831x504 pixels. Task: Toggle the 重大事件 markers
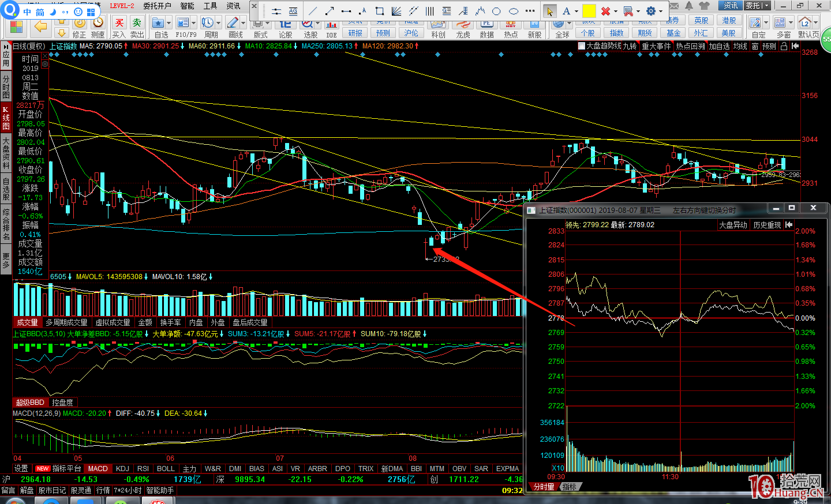[657, 46]
